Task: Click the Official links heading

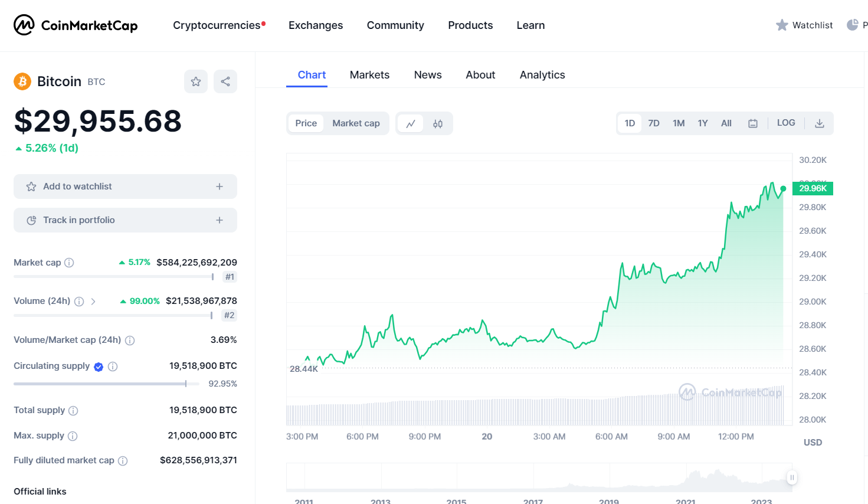Action: 40,492
